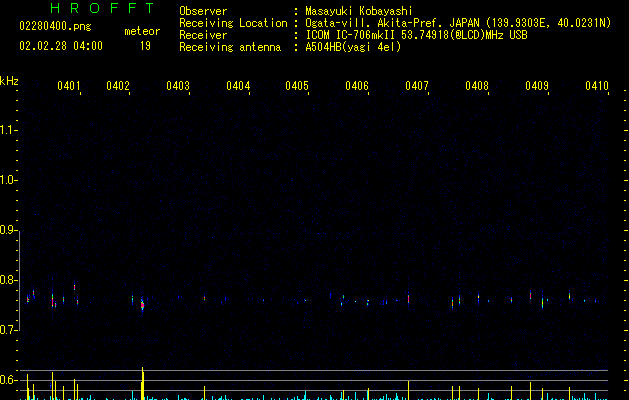Click the HROFFT title text

click(x=102, y=8)
